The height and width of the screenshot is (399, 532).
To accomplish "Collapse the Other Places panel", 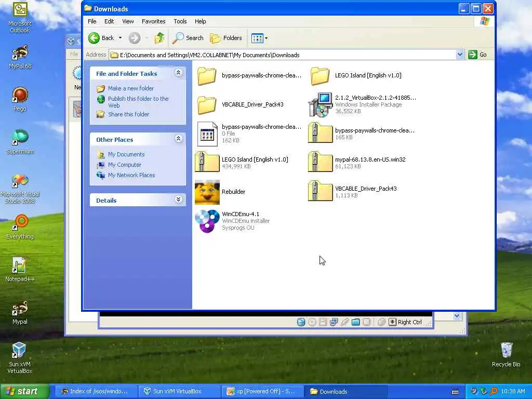I will tap(179, 138).
